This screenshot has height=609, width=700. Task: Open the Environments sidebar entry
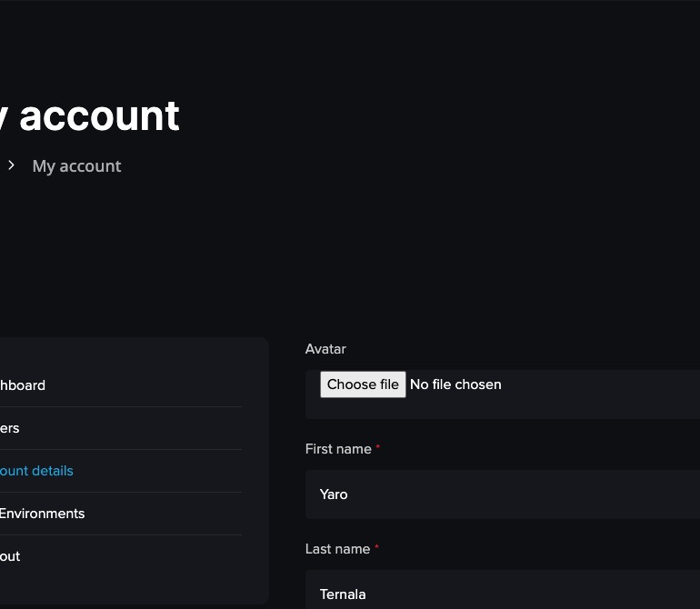click(x=42, y=514)
